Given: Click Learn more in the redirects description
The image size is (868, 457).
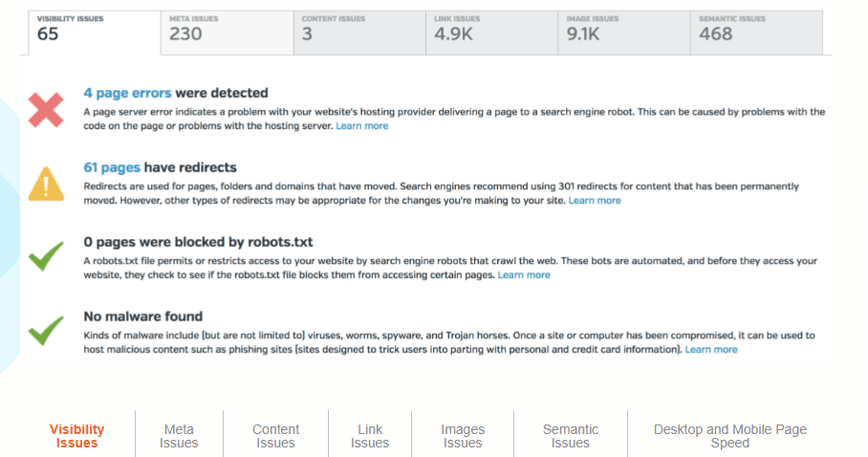Looking at the screenshot, I should pyautogui.click(x=595, y=201).
